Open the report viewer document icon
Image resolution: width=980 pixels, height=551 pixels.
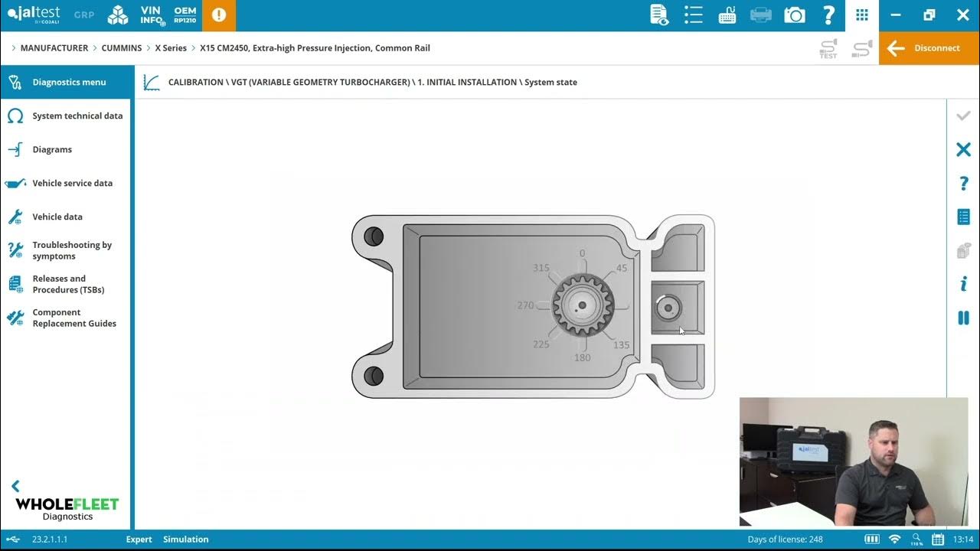click(658, 15)
